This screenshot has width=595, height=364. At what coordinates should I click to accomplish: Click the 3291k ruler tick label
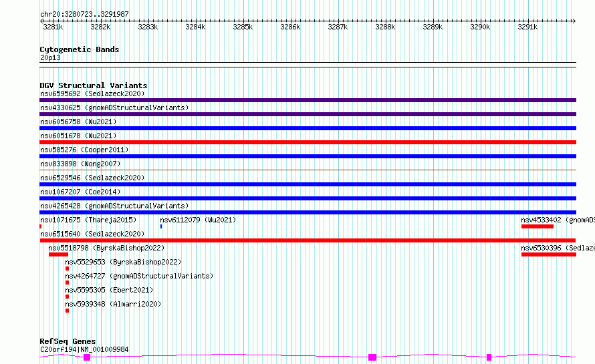(527, 27)
